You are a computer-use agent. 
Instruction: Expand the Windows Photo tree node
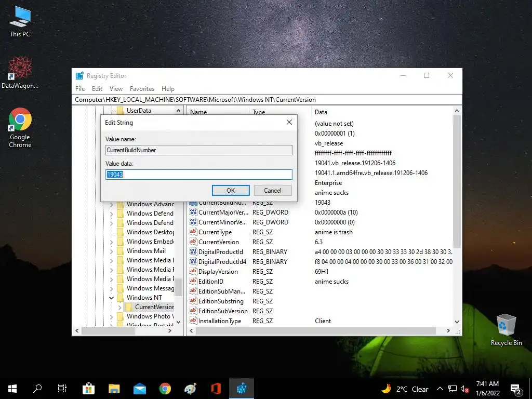coord(111,316)
